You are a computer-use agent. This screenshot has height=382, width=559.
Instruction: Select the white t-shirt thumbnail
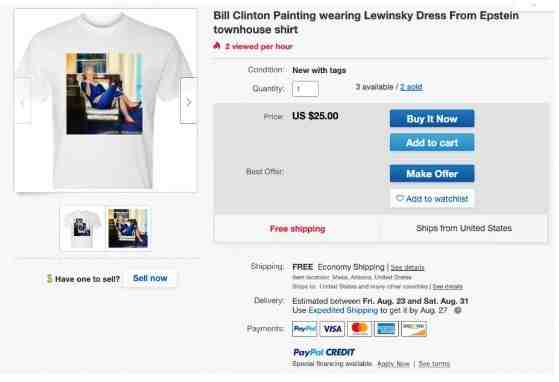(x=82, y=228)
